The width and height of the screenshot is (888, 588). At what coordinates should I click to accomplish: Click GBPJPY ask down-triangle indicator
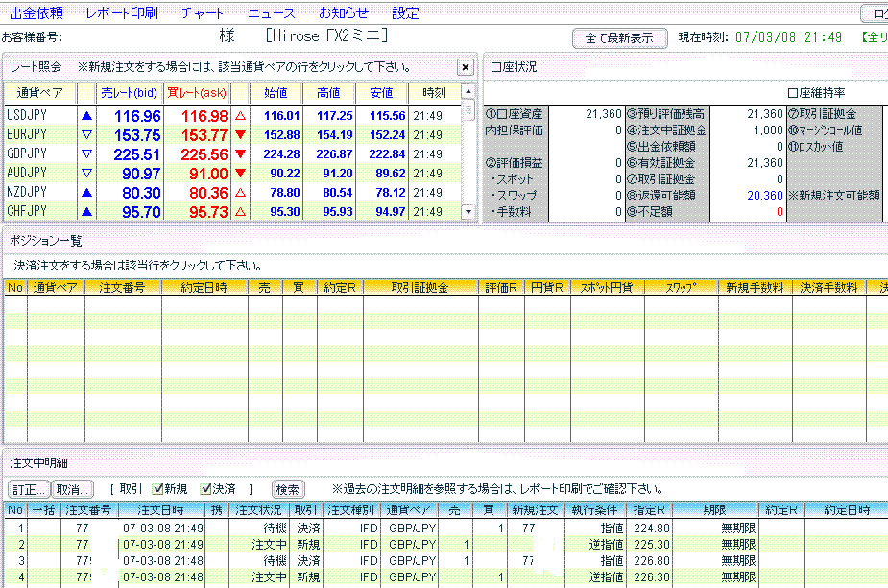pos(240,153)
